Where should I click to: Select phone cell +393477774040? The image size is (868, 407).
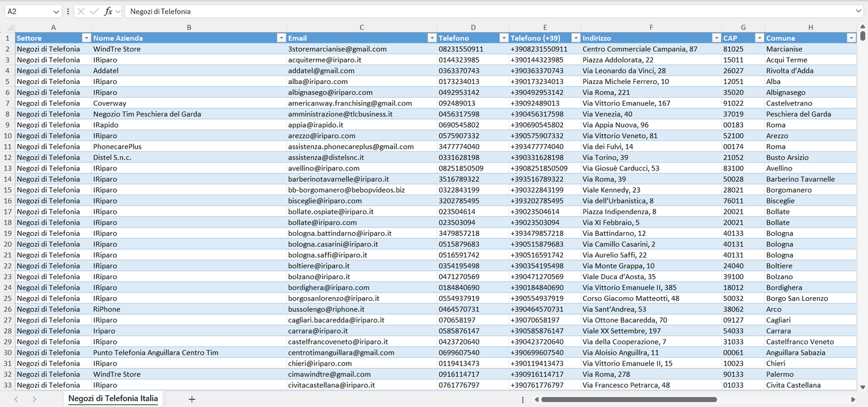[x=545, y=146]
